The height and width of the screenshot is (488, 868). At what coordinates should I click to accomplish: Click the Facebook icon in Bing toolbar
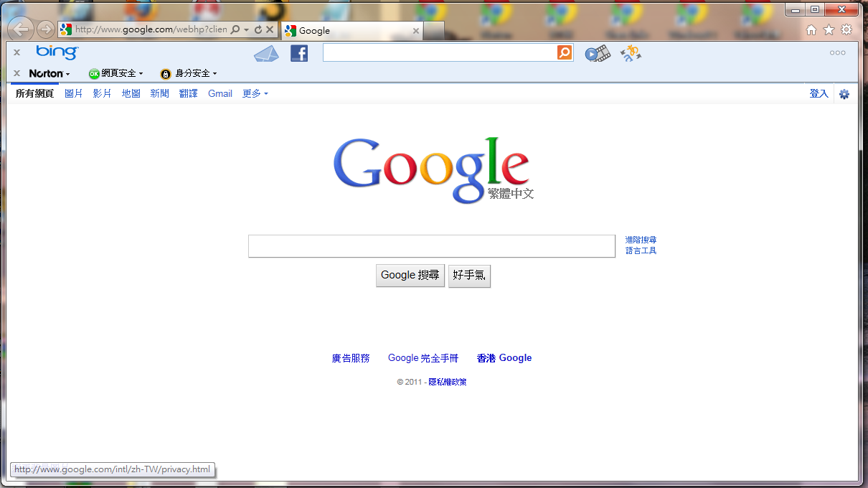(x=298, y=53)
